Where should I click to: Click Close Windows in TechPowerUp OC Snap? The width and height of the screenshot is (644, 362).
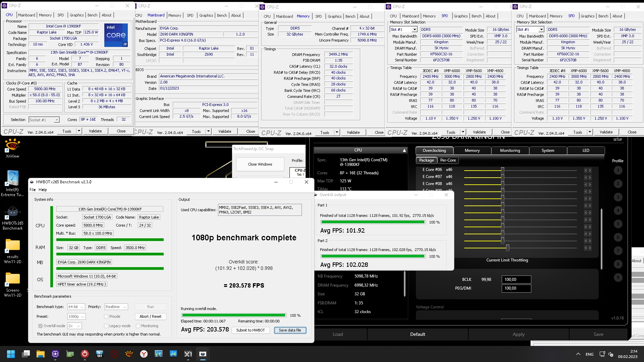click(260, 164)
